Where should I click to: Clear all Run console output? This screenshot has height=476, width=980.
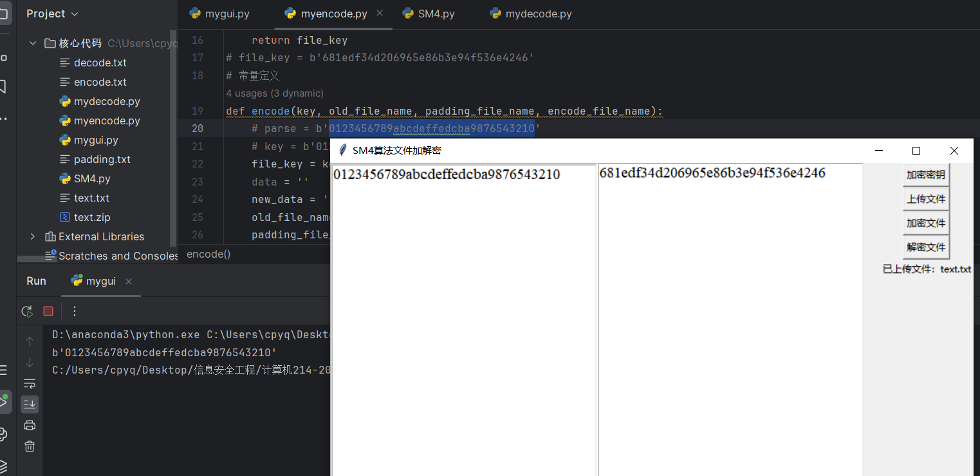tap(29, 446)
